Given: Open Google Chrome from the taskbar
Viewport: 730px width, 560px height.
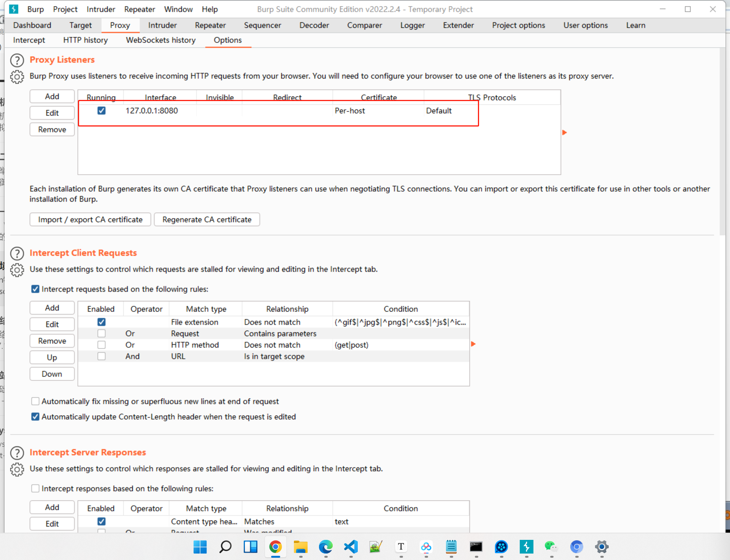Looking at the screenshot, I should pos(275,547).
